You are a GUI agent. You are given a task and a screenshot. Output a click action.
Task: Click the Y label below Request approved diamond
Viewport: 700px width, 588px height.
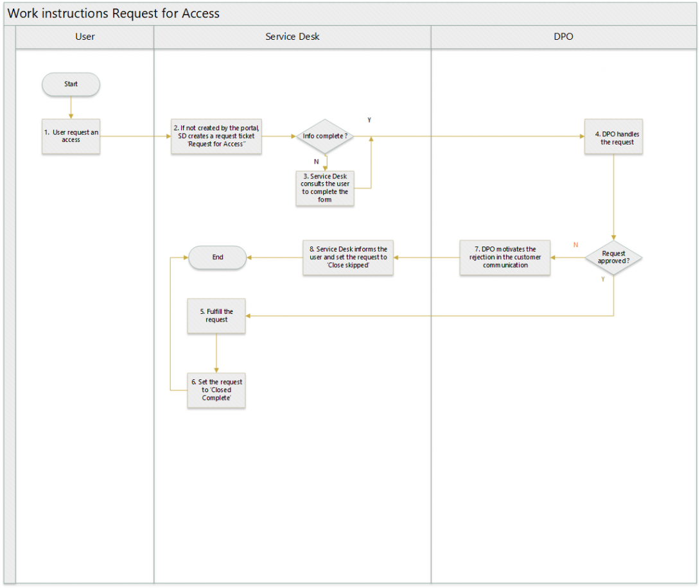602,279
